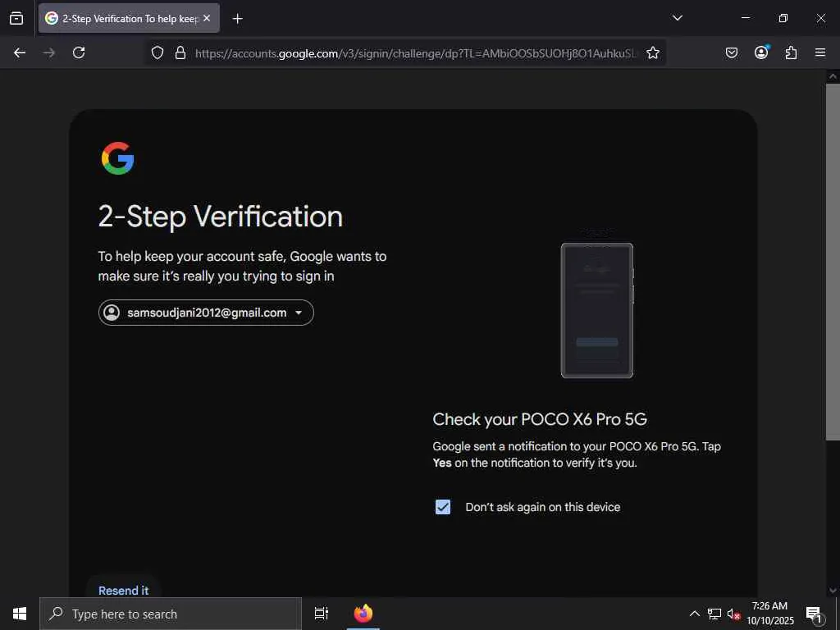Click Check your POCO X6 Pro 5G heading
This screenshot has width=840, height=630.
[540, 419]
